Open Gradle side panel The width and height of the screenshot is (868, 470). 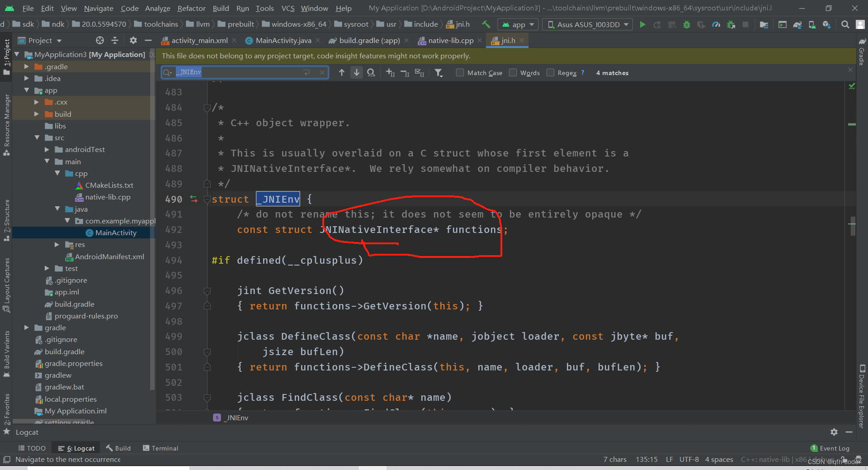pos(862,51)
